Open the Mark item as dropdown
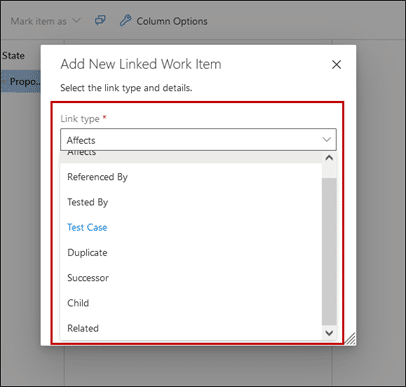This screenshot has height=387, width=406. coord(45,21)
